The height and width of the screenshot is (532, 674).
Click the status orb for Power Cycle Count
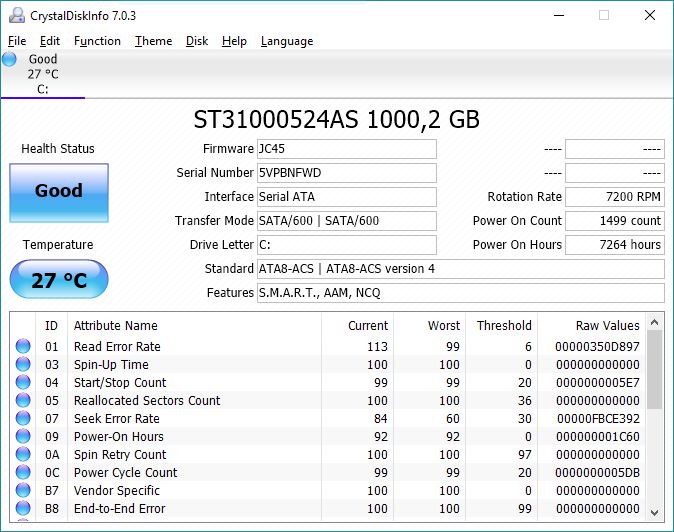pos(23,473)
